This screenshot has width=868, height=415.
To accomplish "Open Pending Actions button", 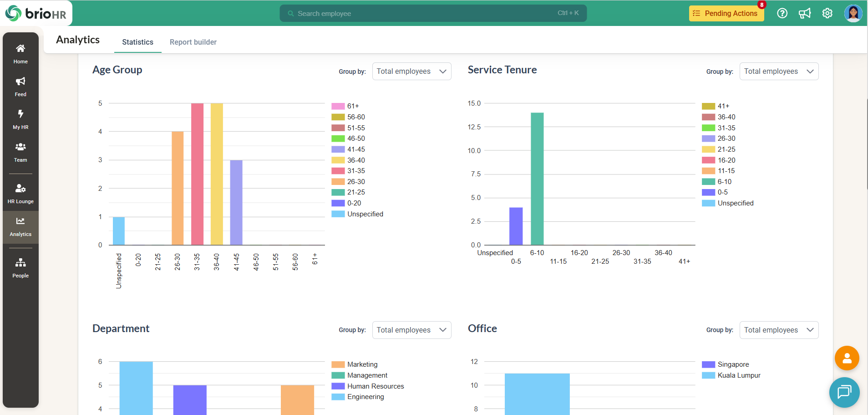I will 726,13.
